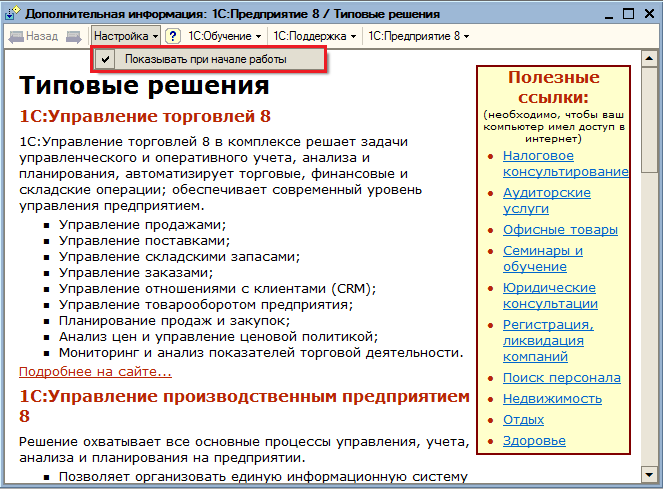663x489 pixels.
Task: Click 'Мониторинг и анализ показателей' list item
Action: coord(261,353)
